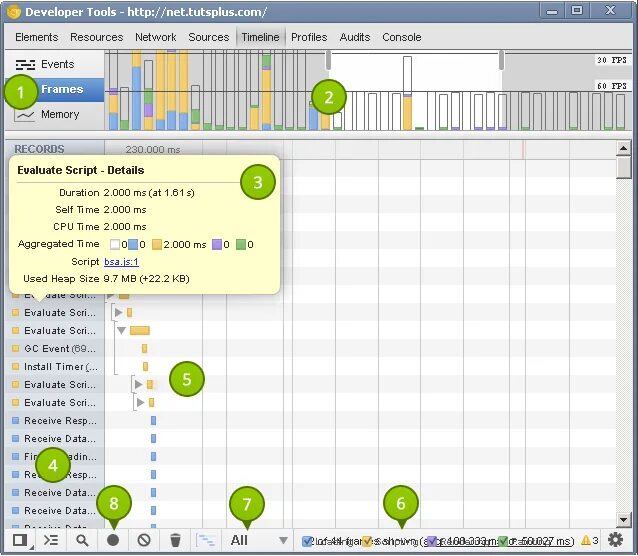The width and height of the screenshot is (638, 556).
Task: Expand the Evaluate Script bar below Install Timer
Action: coord(138,384)
